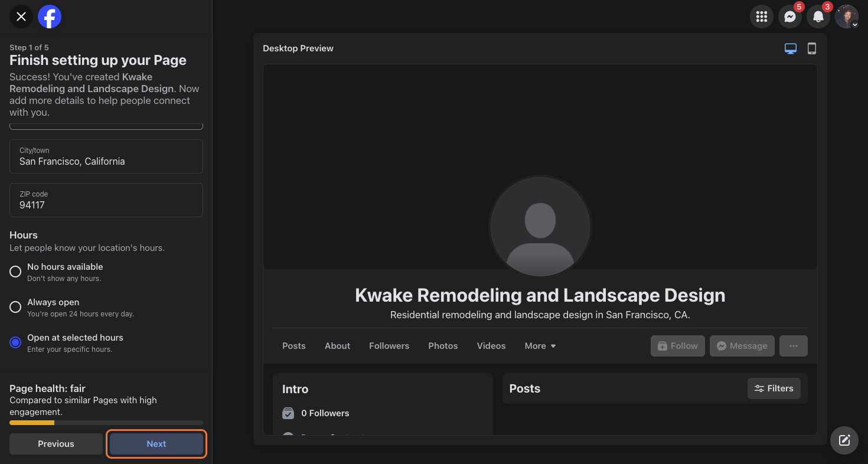This screenshot has width=868, height=464.
Task: Click the Next button
Action: 156,444
